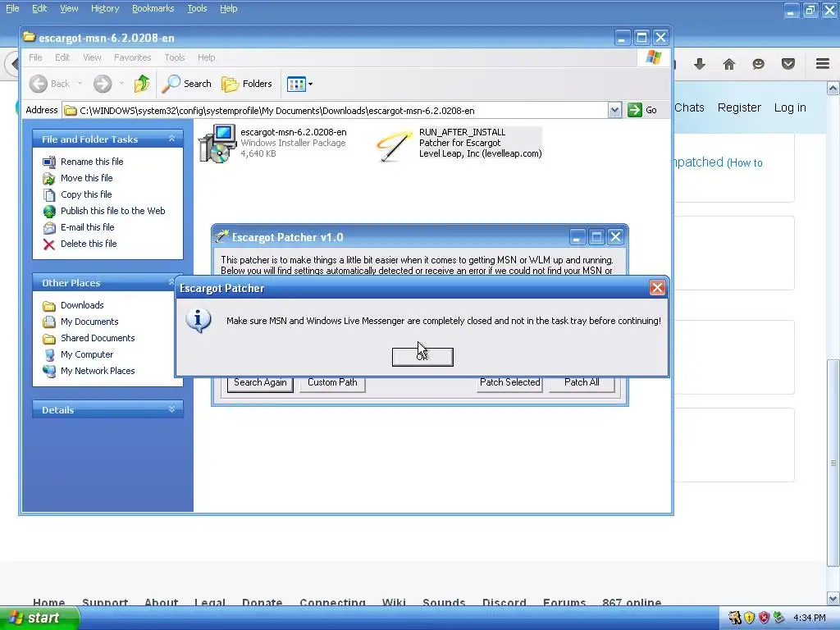Click OK in Escargot Patcher dialog
Screen dimensions: 840x630
(x=422, y=357)
